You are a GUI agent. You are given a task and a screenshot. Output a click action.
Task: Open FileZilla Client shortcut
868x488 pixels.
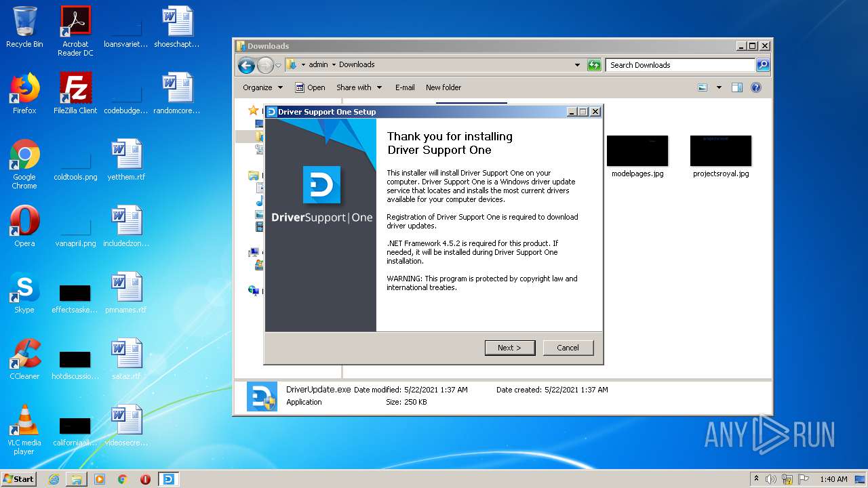[x=75, y=94]
